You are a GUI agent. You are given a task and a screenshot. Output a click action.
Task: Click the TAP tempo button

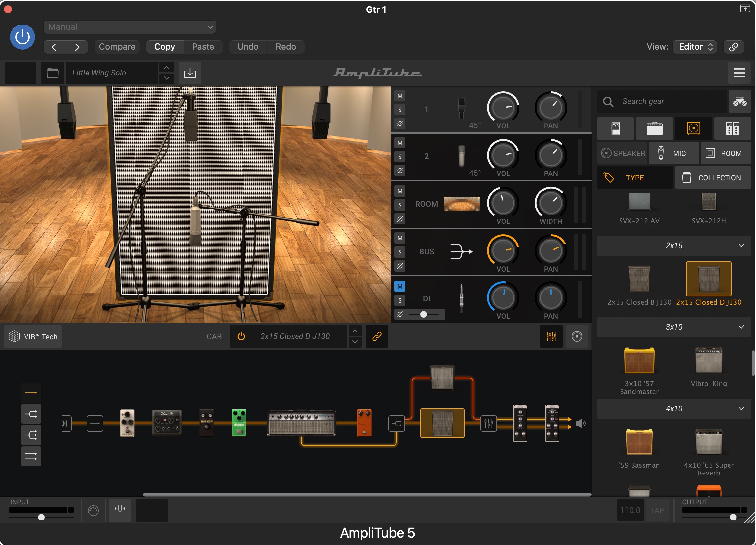point(657,510)
